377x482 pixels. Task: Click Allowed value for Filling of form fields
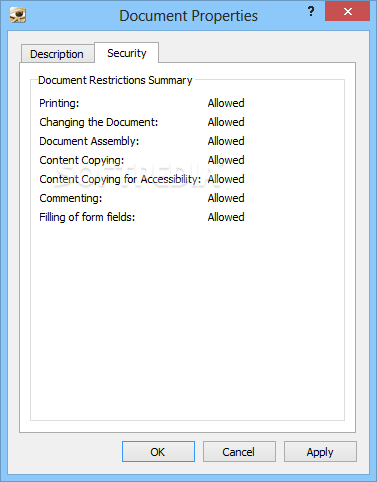coord(226,217)
